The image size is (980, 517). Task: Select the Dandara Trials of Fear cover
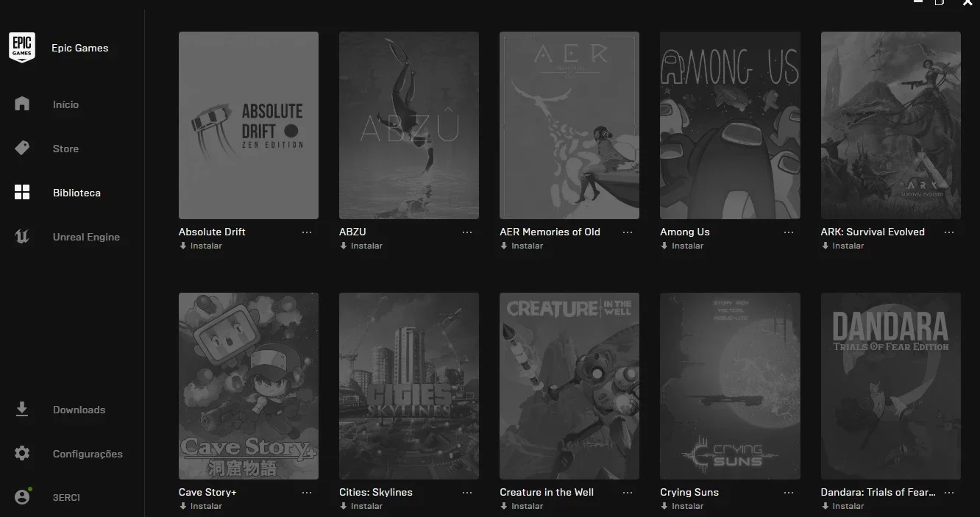tap(891, 386)
